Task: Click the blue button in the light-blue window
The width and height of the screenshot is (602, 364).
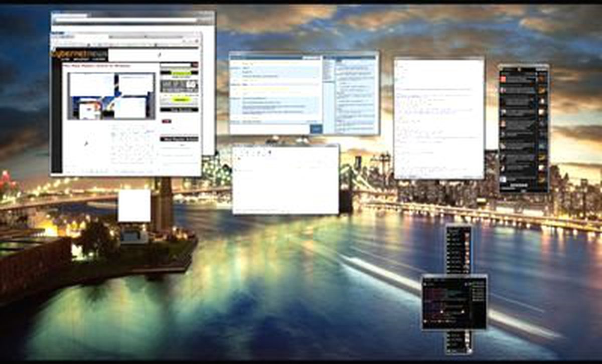Action: [316, 129]
